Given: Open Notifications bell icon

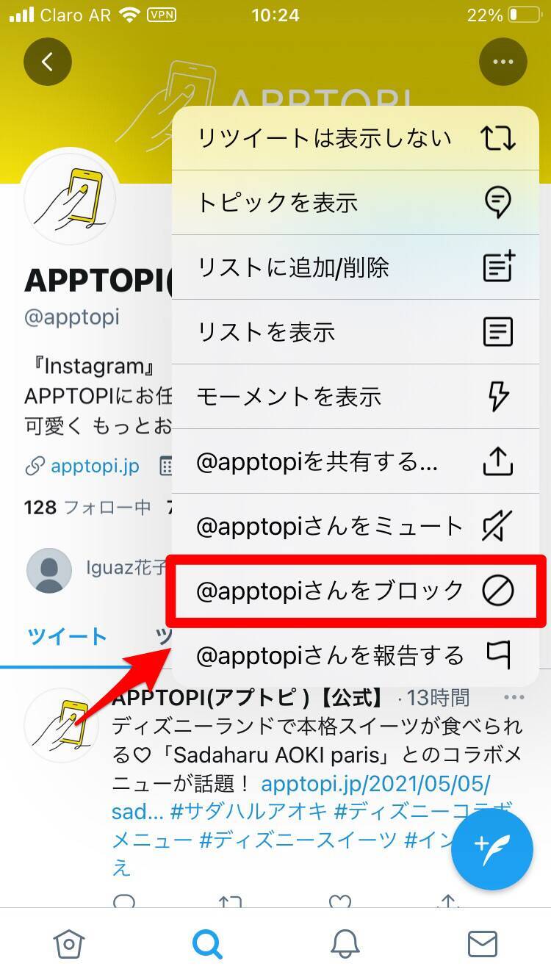Looking at the screenshot, I should 345,944.
